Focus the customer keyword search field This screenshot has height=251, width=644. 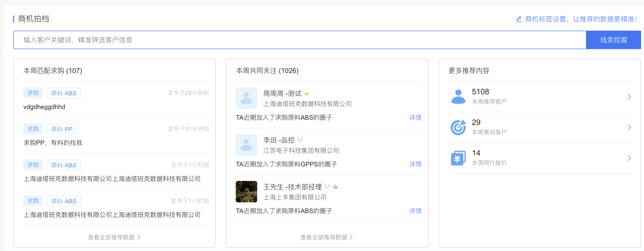tap(299, 40)
